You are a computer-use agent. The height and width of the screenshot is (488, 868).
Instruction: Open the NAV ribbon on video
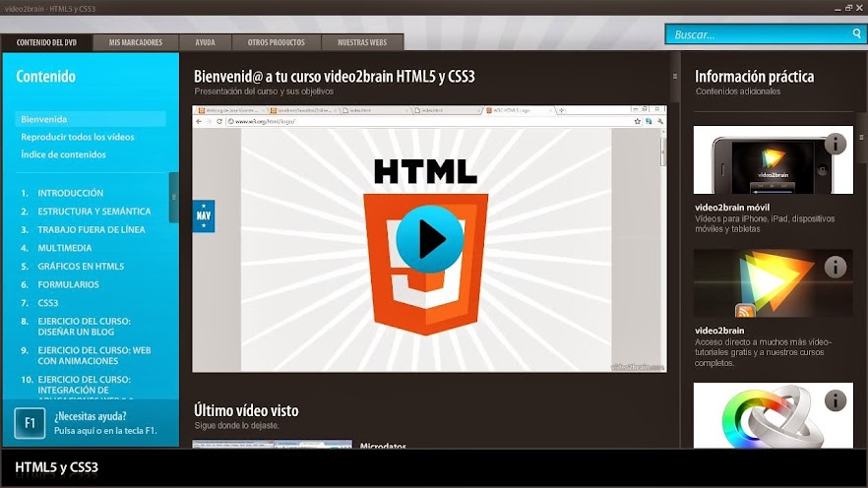pyautogui.click(x=203, y=215)
